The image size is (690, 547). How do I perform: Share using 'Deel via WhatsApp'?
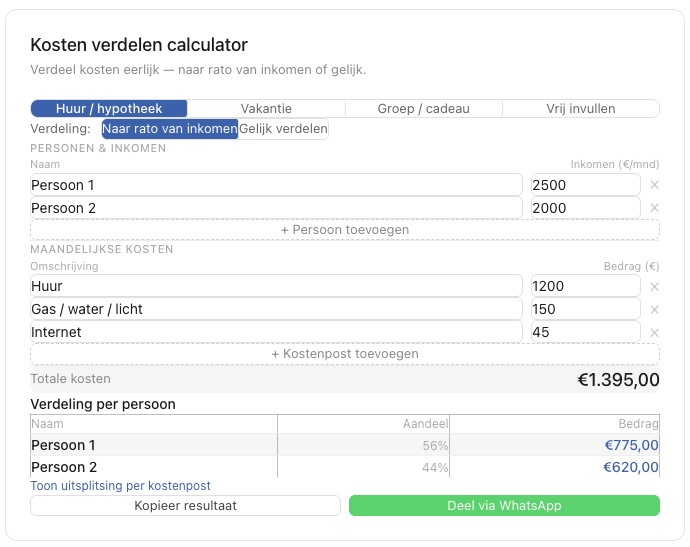(x=504, y=506)
